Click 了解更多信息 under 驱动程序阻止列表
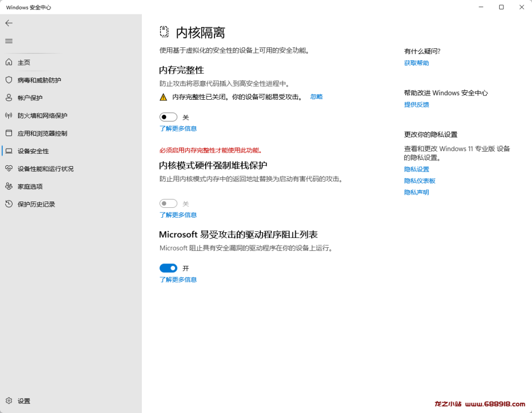This screenshot has width=532, height=413. [178, 279]
